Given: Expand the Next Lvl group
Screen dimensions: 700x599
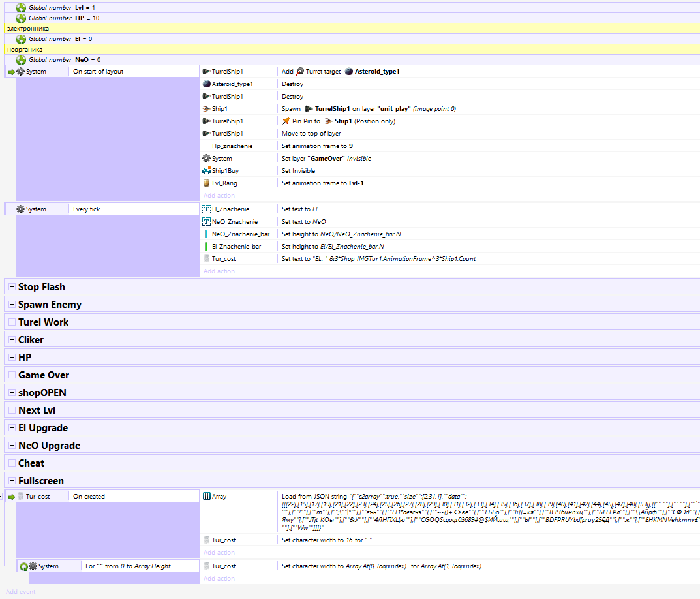Looking at the screenshot, I should 12,410.
